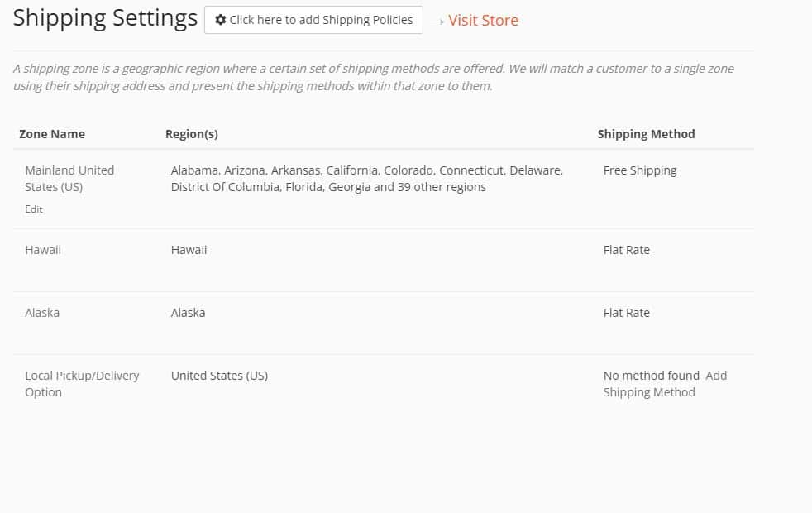Image resolution: width=812 pixels, height=513 pixels.
Task: Click Free Shipping method for Mainland zone
Action: click(639, 170)
